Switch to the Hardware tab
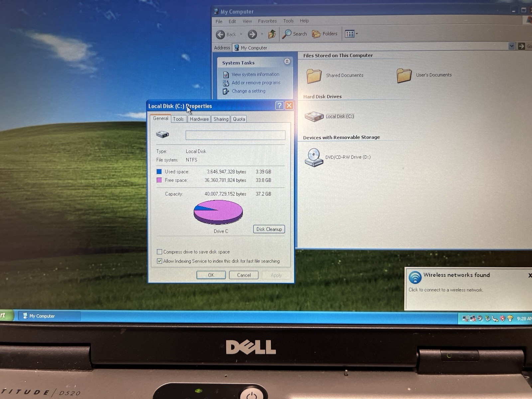Screen dimensions: 532x399 pyautogui.click(x=199, y=119)
